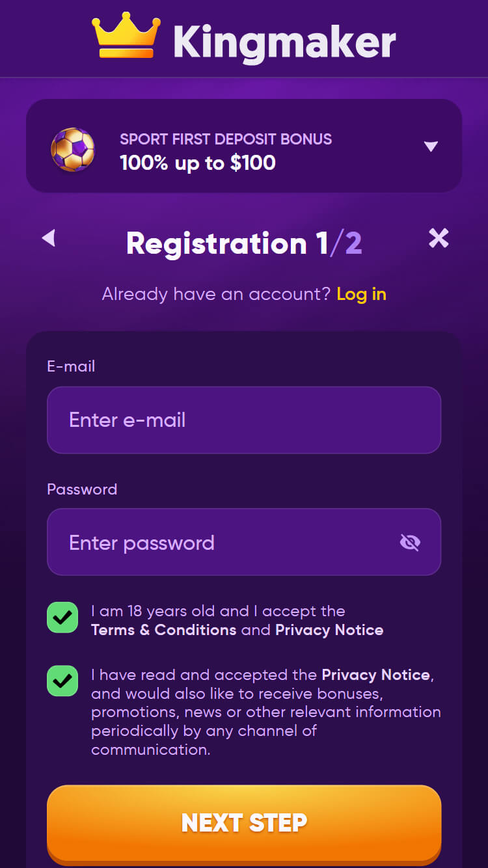Open Privacy Notice link beside Terms & Conditions

(x=329, y=630)
